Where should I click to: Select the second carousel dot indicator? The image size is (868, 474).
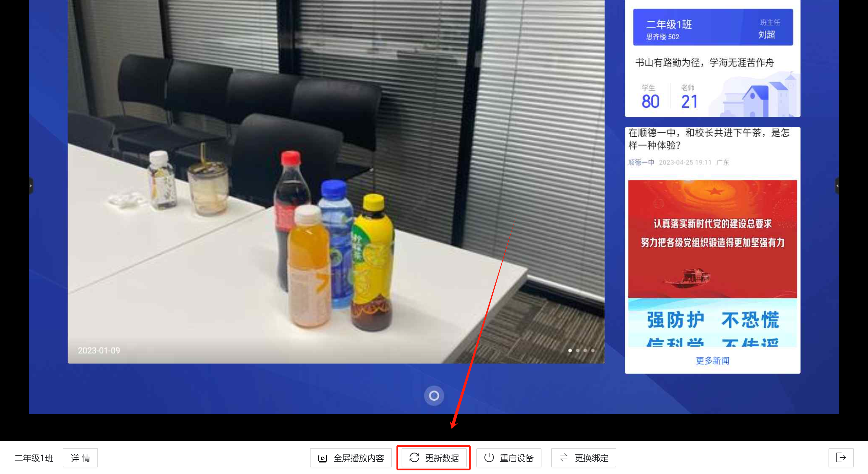click(x=578, y=351)
